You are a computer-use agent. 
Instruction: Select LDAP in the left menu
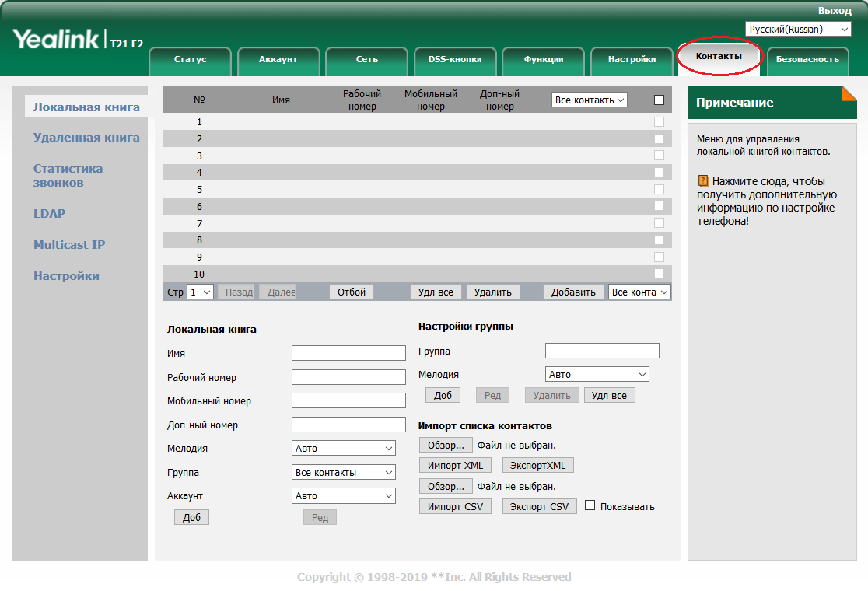[49, 213]
